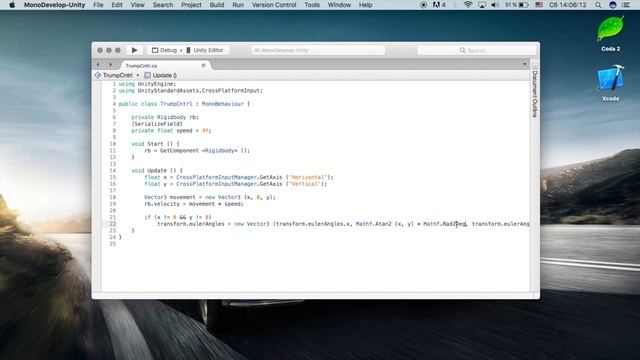The width and height of the screenshot is (640, 360).
Task: Open the US input source flag menu
Action: click(539, 5)
